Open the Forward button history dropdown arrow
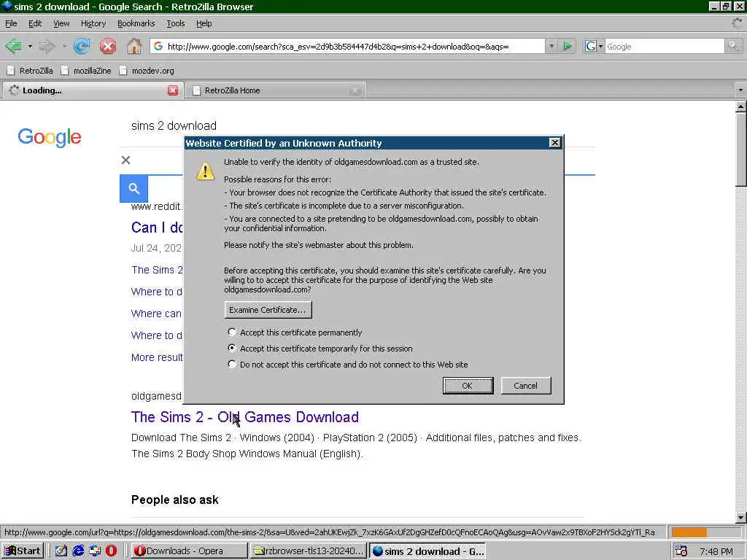This screenshot has width=747, height=560. pyautogui.click(x=63, y=47)
